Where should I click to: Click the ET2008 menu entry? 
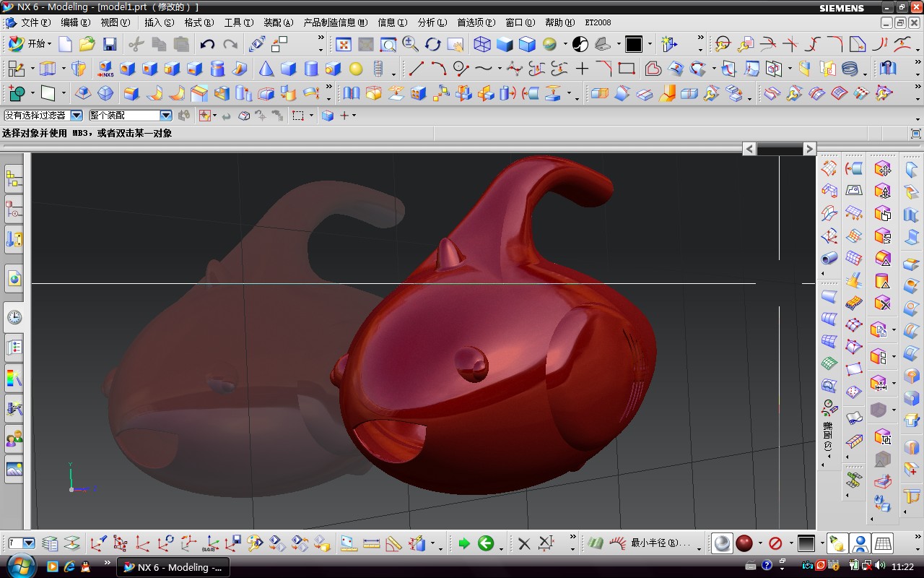pyautogui.click(x=598, y=22)
